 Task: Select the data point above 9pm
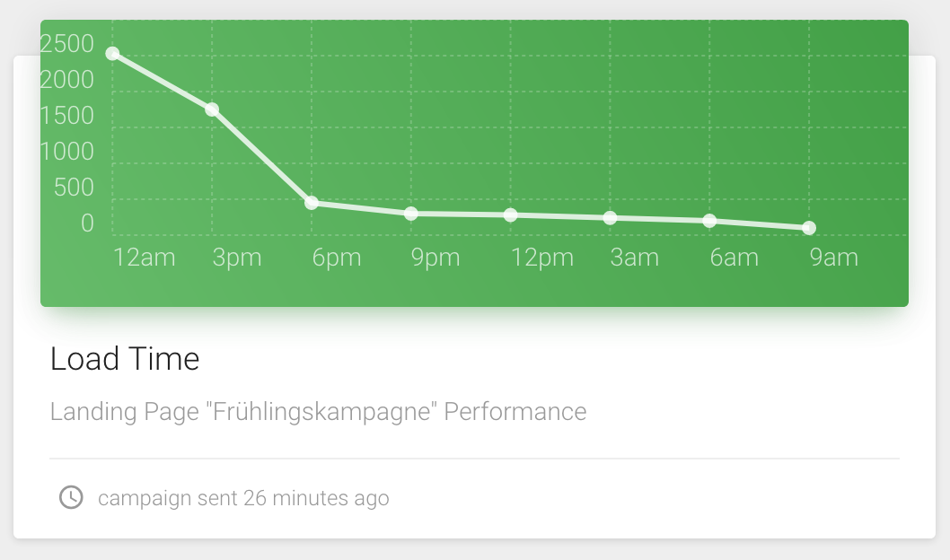[x=411, y=214]
